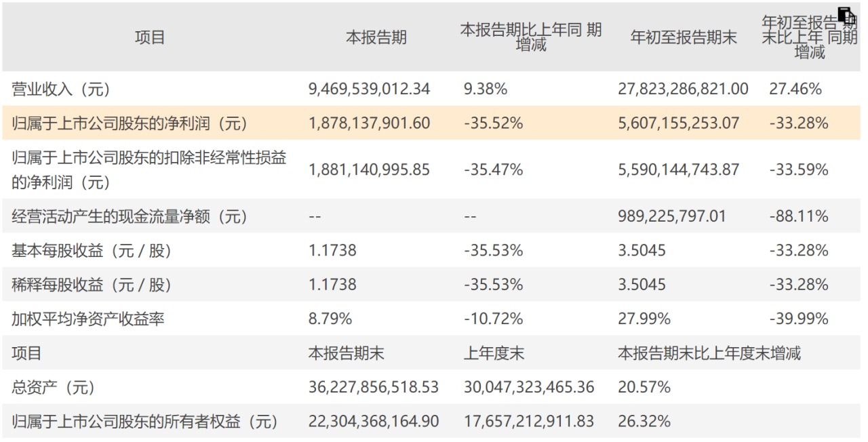Click the 营业收入（元） row label

coord(61,89)
